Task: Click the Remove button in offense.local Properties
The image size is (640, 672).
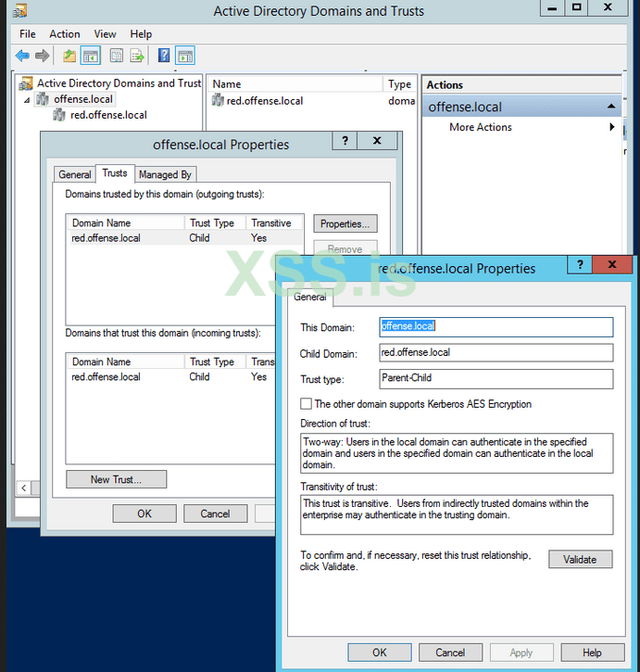Action: (345, 249)
